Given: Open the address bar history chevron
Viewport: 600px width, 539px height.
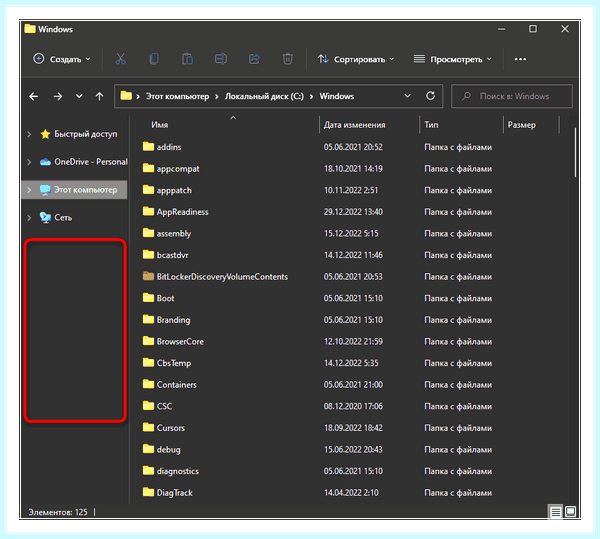Looking at the screenshot, I should coord(408,96).
